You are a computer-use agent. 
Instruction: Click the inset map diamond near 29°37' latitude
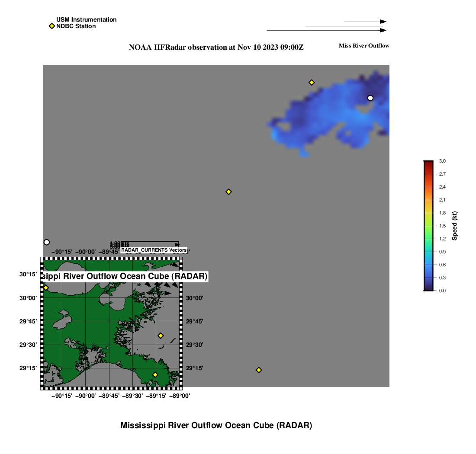[161, 336]
